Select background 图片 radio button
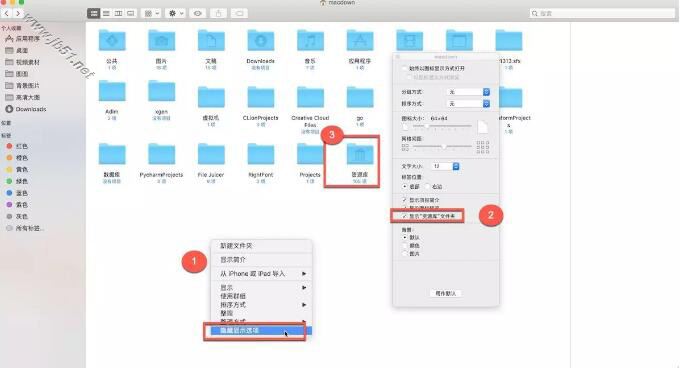The image size is (681, 368). pos(405,254)
